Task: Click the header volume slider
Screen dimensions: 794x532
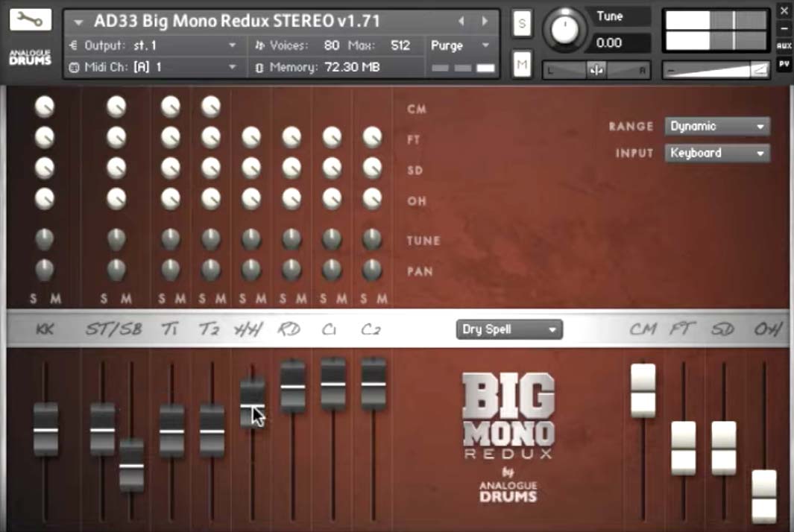Action: 716,70
